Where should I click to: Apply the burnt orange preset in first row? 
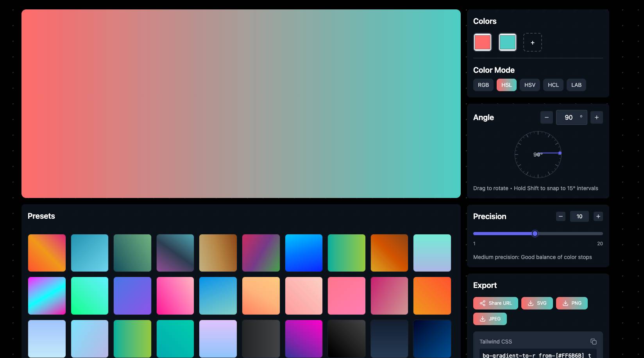(389, 253)
